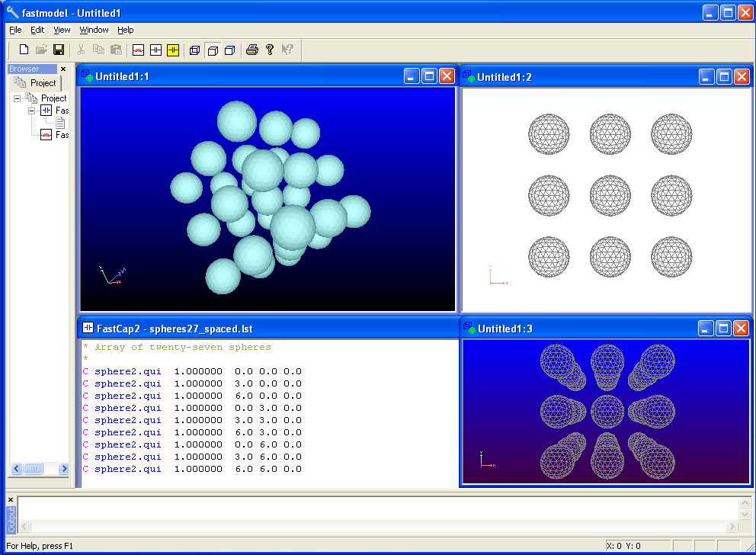
Task: Select the FastHenry item in project tree
Action: coord(61,135)
